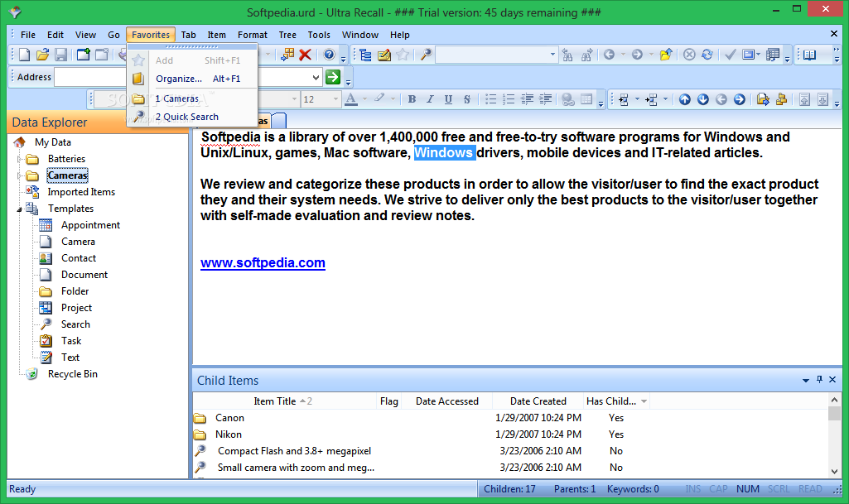
Task: Open a new tab with the plus-window icon
Action: click(x=84, y=55)
